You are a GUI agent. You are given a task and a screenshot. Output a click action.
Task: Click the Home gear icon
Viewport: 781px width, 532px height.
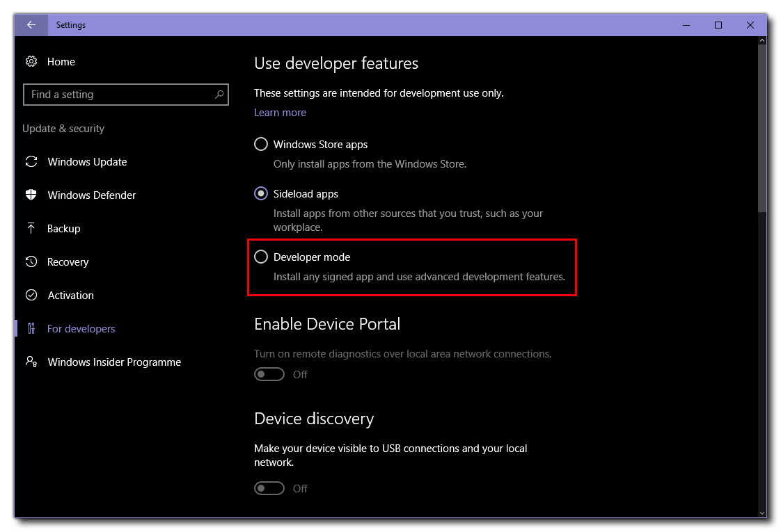pos(31,61)
